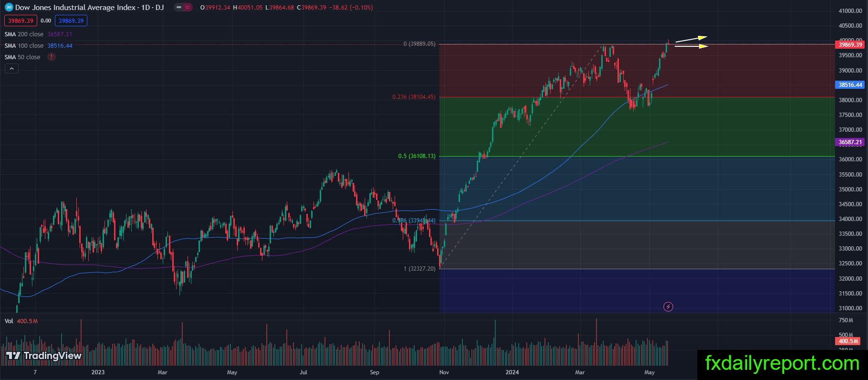Click the Nov label on time axis
868x380 pixels.
click(x=444, y=372)
